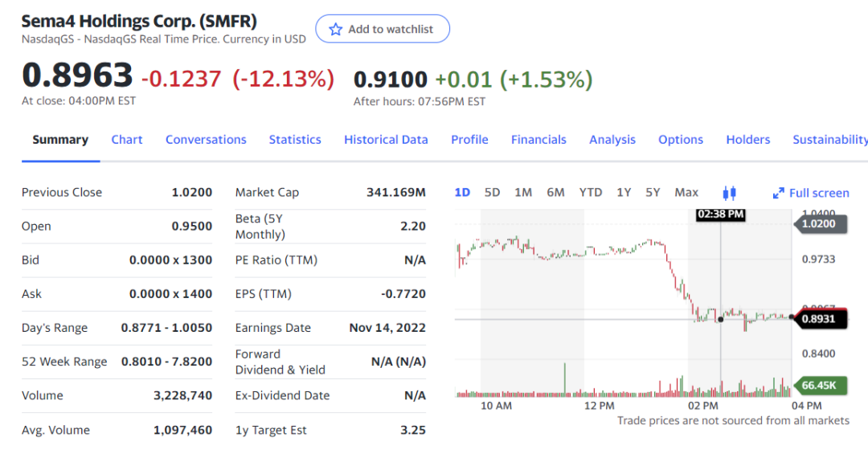This screenshot has height=462, width=868.
Task: Choose the Max chart range
Action: tap(686, 193)
